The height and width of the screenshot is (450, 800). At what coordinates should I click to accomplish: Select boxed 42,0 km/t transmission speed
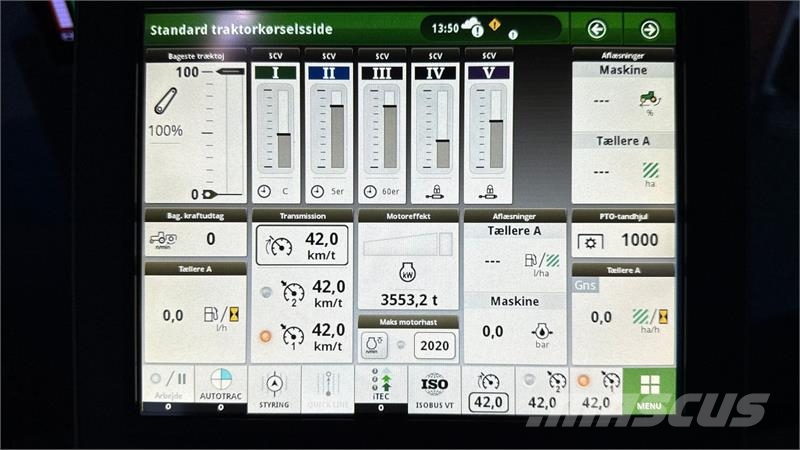coord(302,245)
